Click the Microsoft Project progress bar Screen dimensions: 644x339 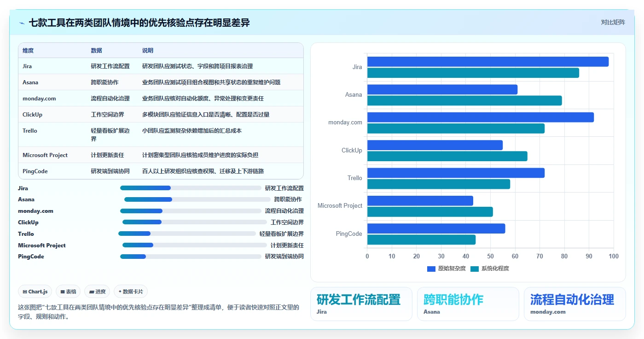(x=194, y=245)
